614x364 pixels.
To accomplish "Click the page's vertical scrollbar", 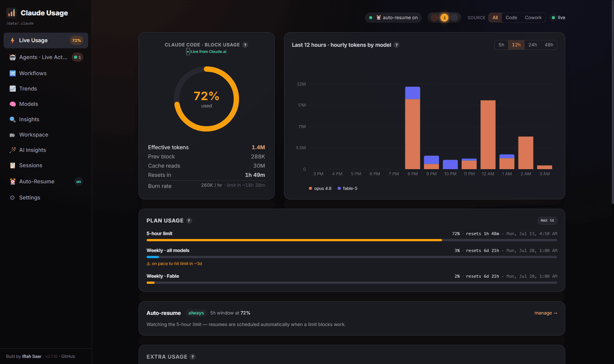I will pyautogui.click(x=612, y=102).
